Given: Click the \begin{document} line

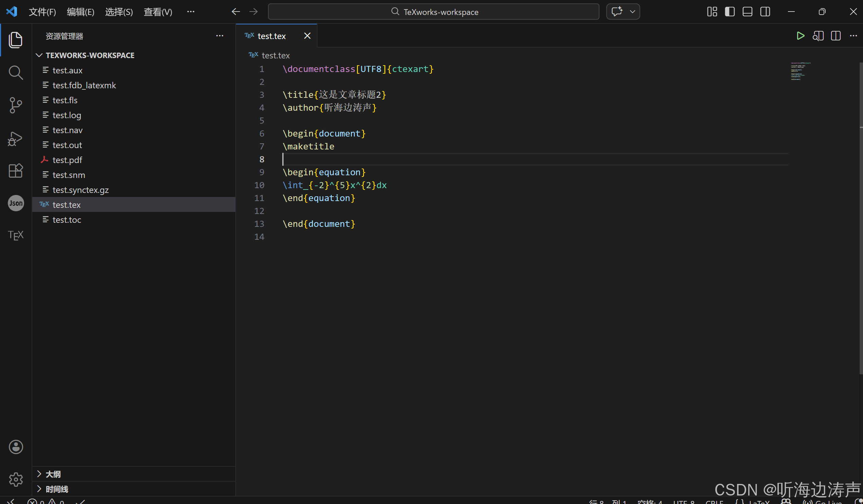Looking at the screenshot, I should [x=324, y=133].
